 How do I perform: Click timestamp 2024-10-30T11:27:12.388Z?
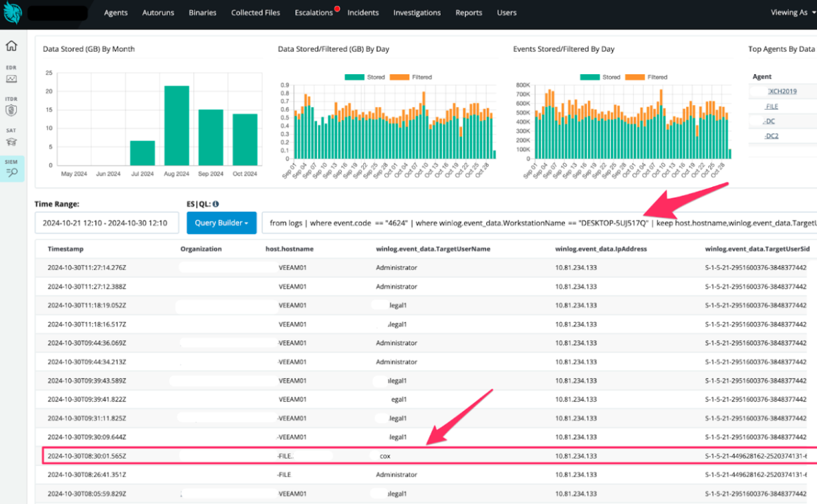point(87,286)
